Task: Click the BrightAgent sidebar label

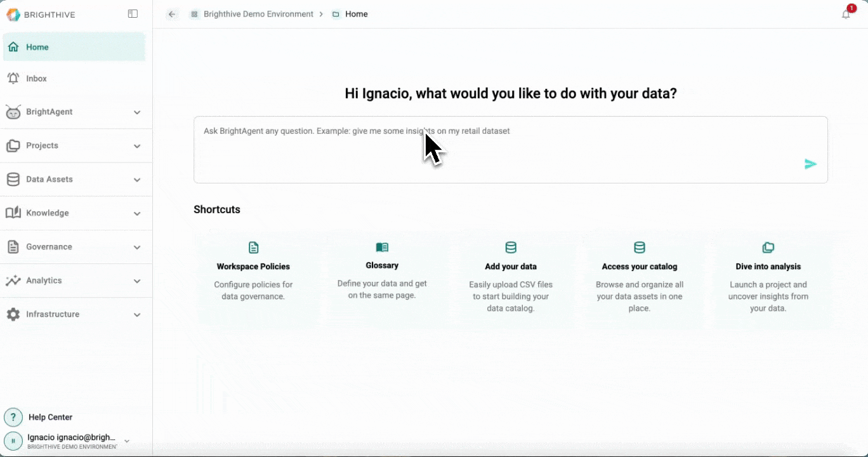Action: (49, 112)
